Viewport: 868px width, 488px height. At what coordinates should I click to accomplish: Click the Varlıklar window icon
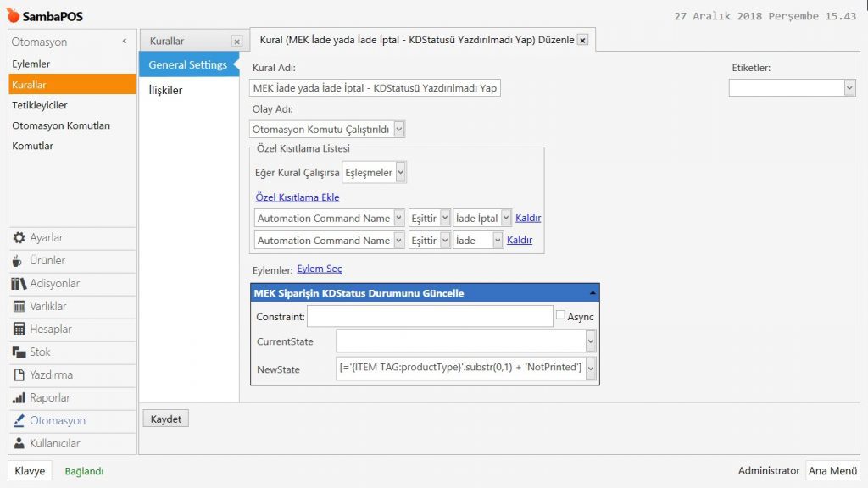point(19,307)
